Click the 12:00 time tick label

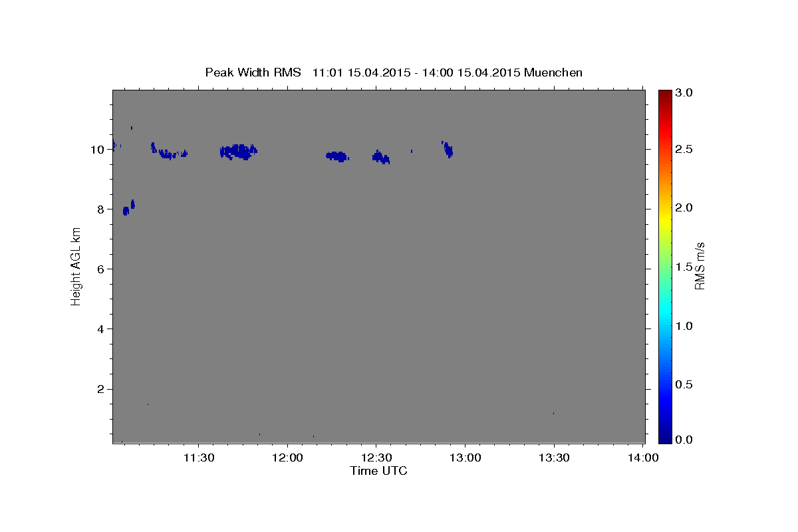tap(287, 458)
